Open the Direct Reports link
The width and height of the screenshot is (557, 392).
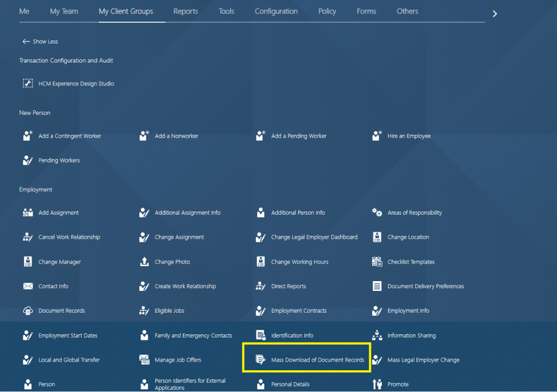click(288, 286)
